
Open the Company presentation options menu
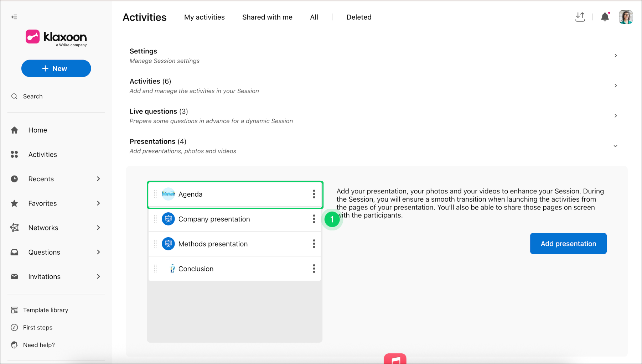coord(314,219)
